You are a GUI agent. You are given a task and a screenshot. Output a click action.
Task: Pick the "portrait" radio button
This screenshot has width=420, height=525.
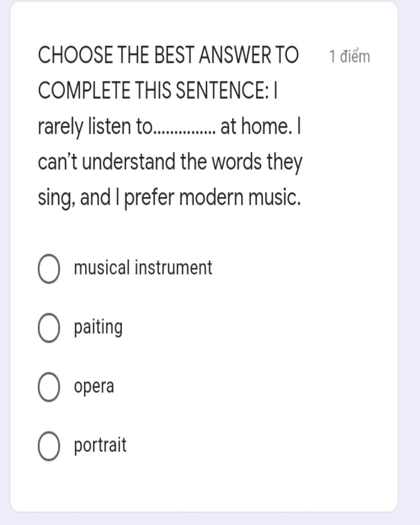point(49,446)
